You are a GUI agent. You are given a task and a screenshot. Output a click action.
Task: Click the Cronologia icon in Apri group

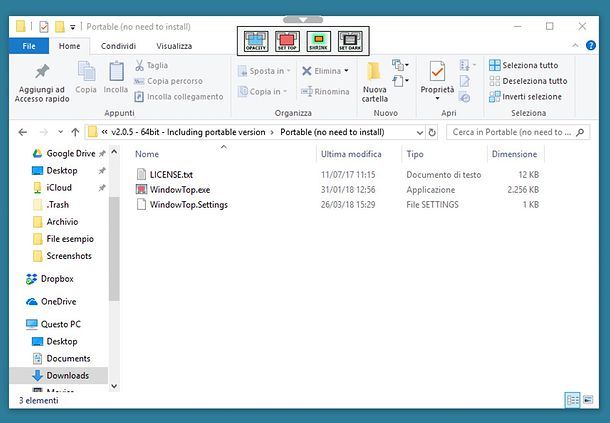coord(465,97)
